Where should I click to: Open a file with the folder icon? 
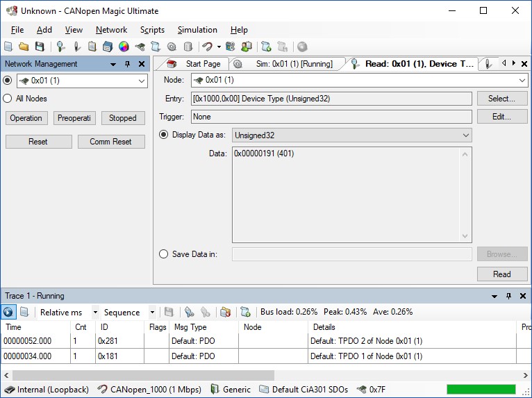(24, 47)
